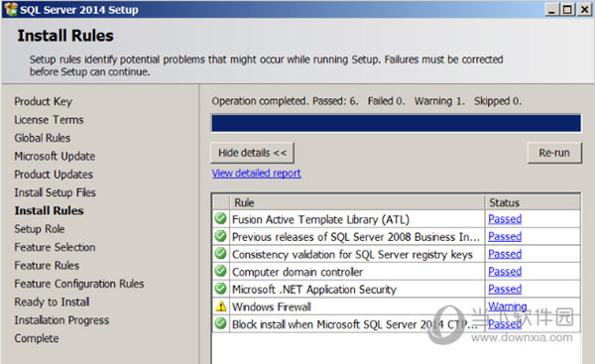Click the Operation completed status summary text
595x364 pixels.
pyautogui.click(x=367, y=101)
